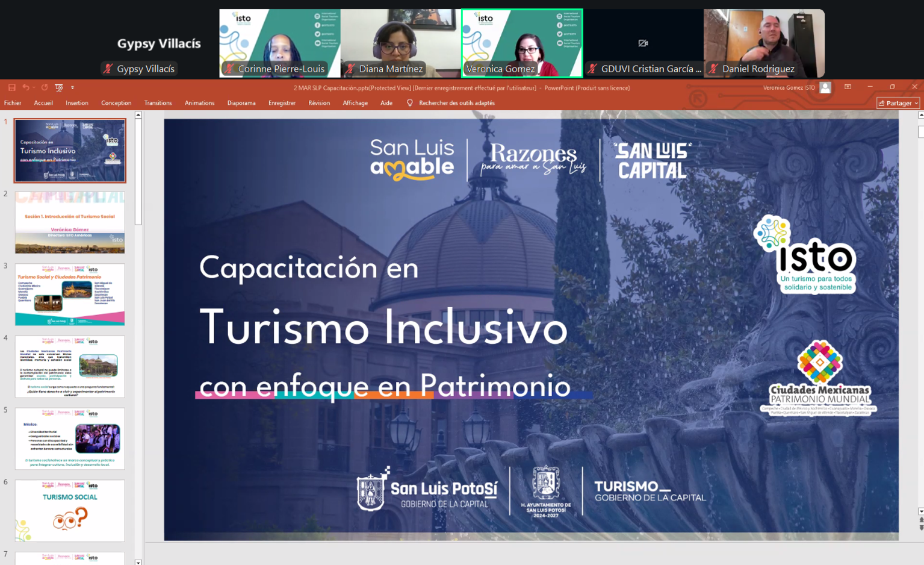Click the Save icon in quick access toolbar
924x565 pixels.
click(11, 88)
